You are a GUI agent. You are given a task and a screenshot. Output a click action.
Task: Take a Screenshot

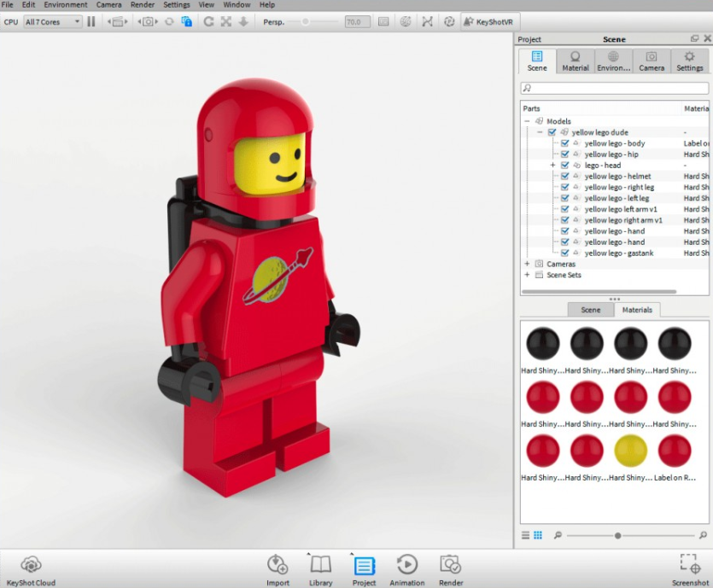(x=690, y=571)
